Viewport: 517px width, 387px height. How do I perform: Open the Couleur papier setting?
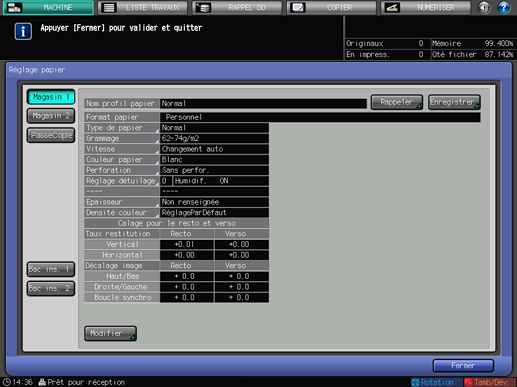(122, 160)
